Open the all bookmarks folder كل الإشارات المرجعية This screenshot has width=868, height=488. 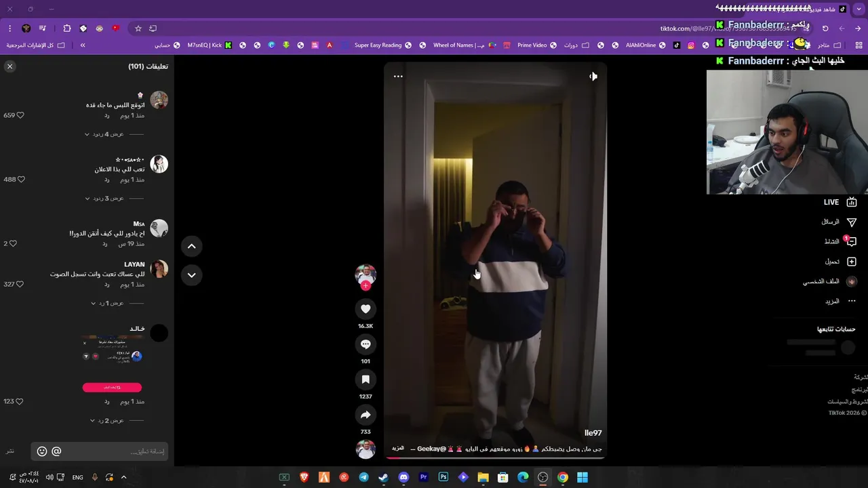click(35, 45)
